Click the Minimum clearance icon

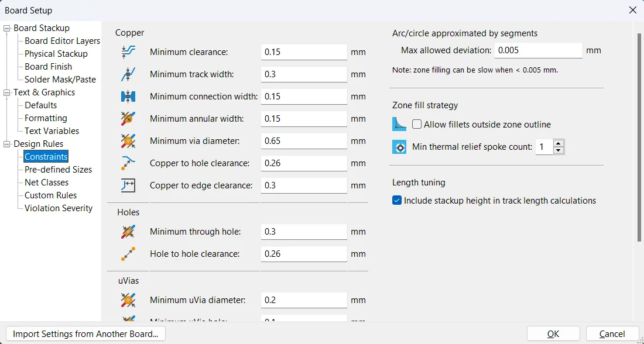[128, 52]
